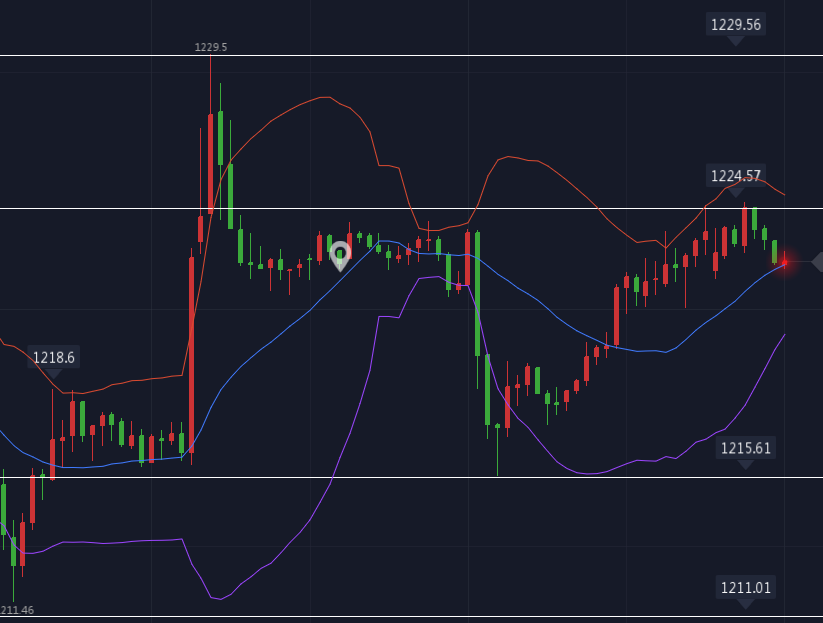Click the location pin marker on chart
The height and width of the screenshot is (623, 823).
[340, 256]
